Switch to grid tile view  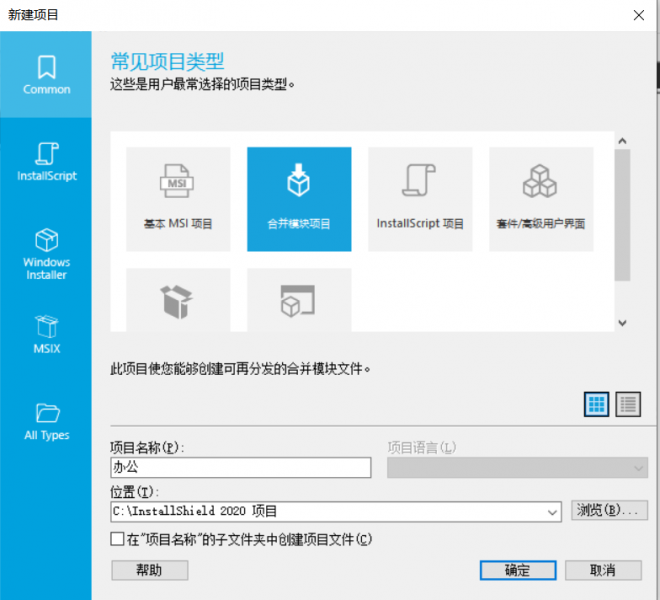596,404
